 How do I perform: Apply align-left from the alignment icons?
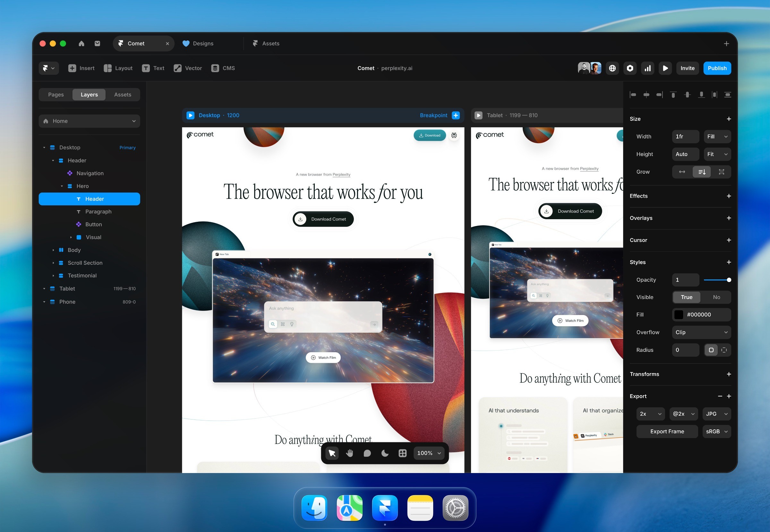tap(633, 95)
